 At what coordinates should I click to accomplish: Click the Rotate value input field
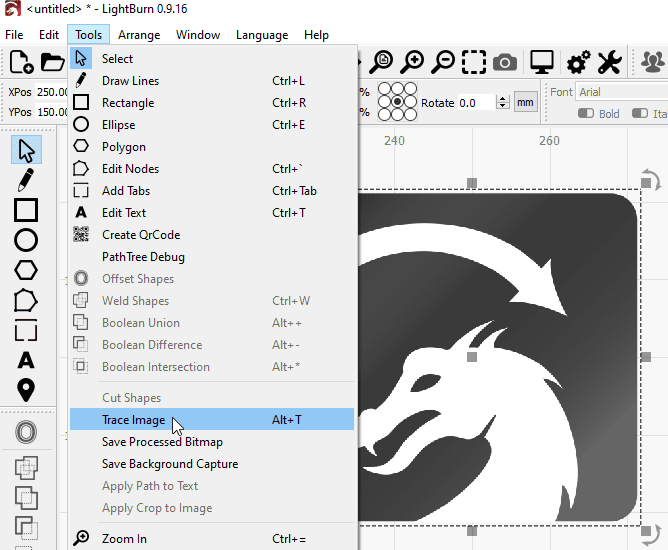(476, 103)
